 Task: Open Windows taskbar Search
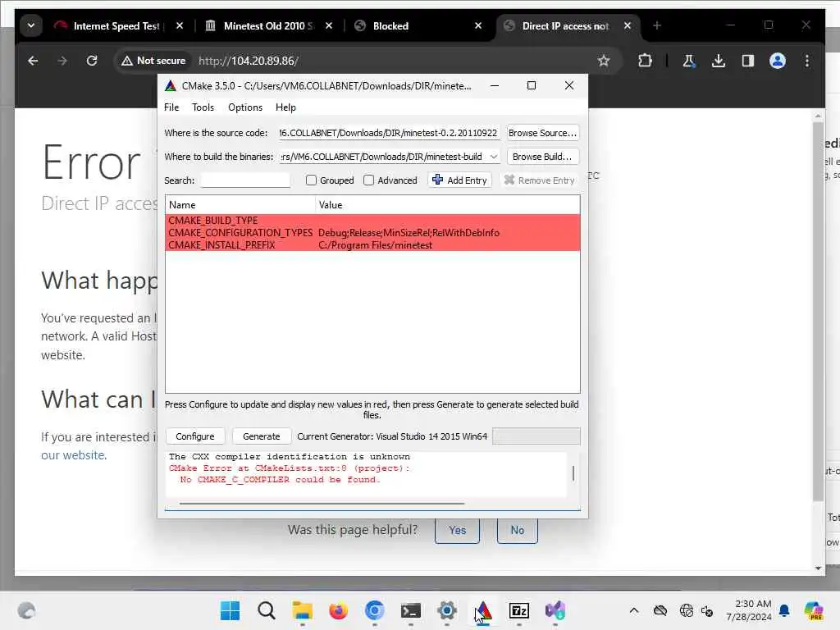[x=267, y=610]
